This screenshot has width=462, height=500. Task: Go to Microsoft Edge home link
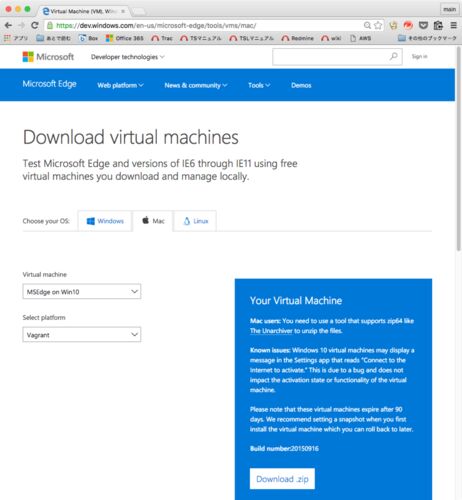(49, 84)
